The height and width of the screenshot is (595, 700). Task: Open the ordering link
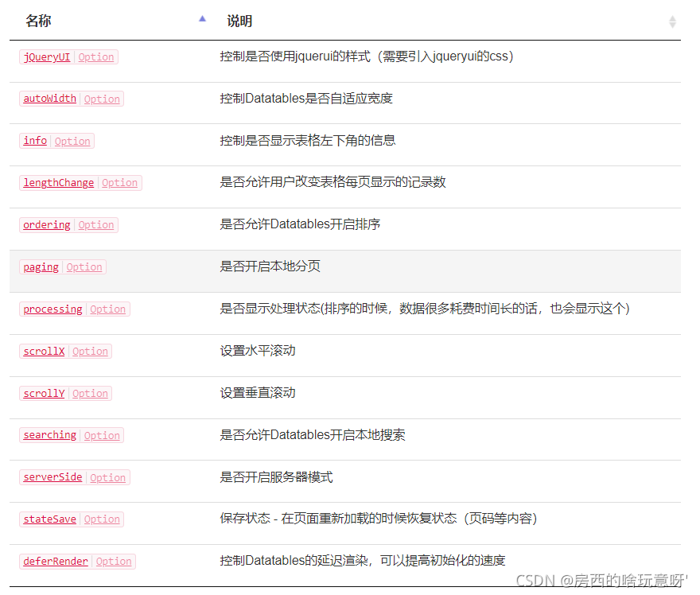pos(47,225)
